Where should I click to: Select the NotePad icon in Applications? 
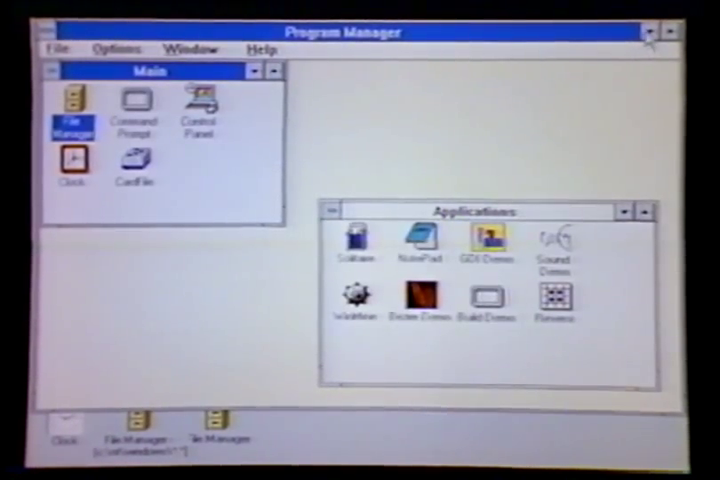[x=421, y=236]
